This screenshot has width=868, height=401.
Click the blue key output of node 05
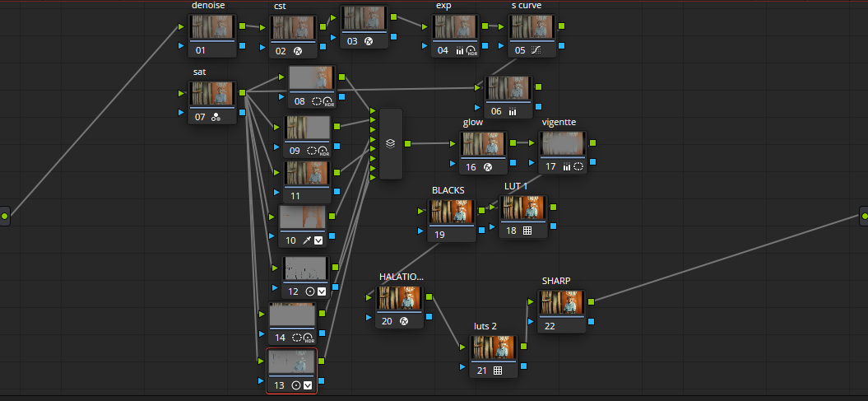coord(562,45)
